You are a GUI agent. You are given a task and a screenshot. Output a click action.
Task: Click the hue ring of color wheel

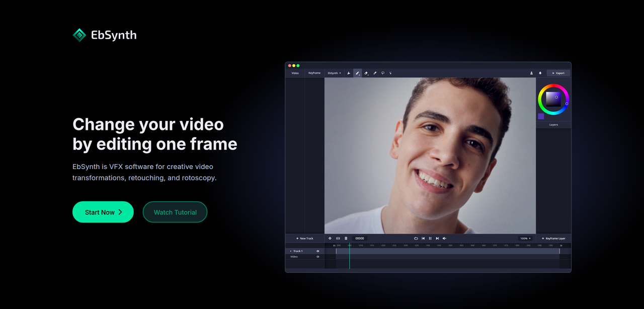point(553,86)
